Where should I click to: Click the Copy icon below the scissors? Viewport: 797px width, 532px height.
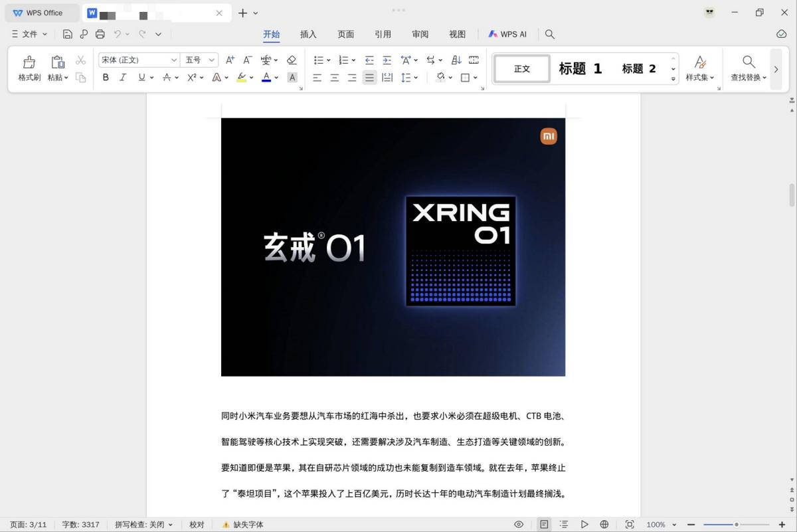(x=81, y=78)
